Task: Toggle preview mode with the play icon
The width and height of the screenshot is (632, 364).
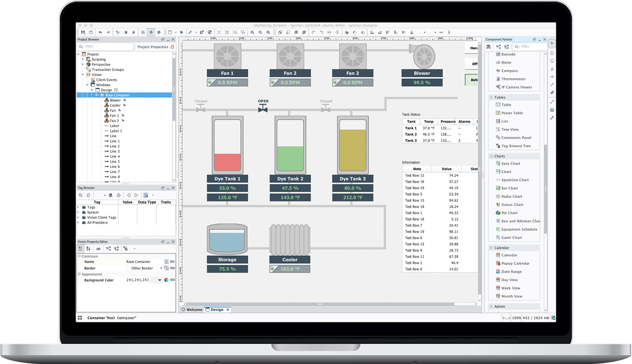Action: click(x=181, y=32)
